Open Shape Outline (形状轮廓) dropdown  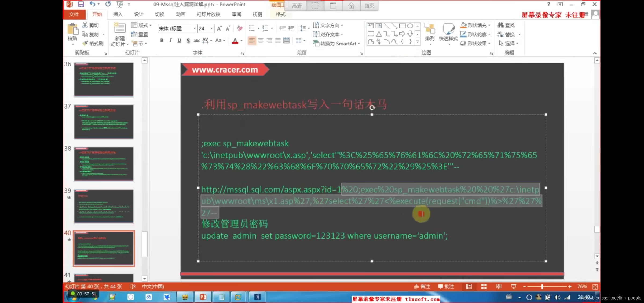(475, 34)
